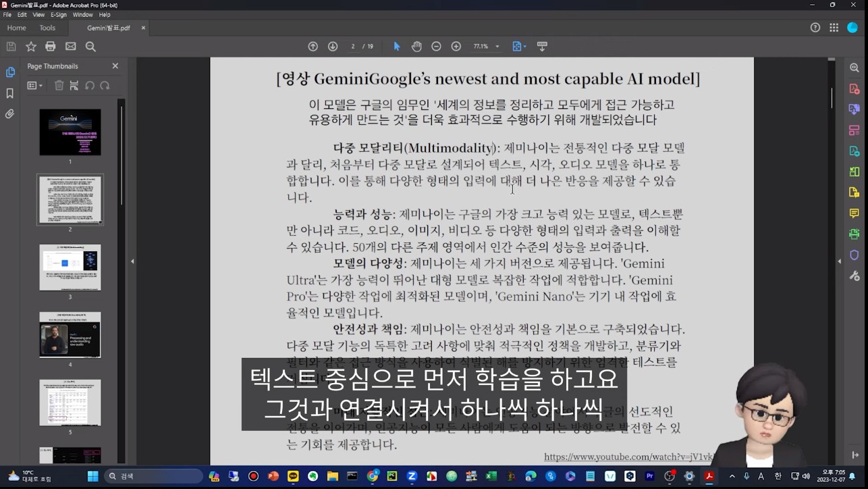
Task: Close the Gemini발표.pdf tab
Action: [x=143, y=28]
